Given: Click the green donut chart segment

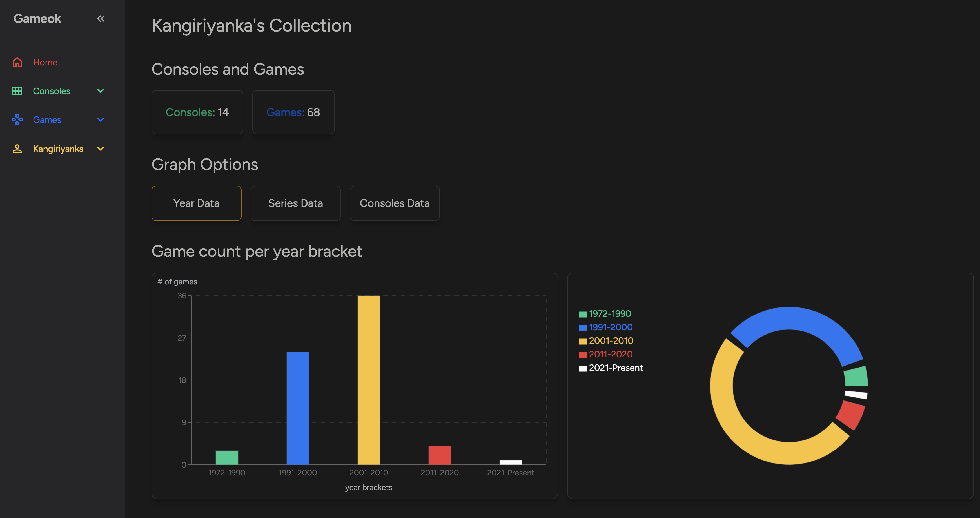Looking at the screenshot, I should coord(856,377).
